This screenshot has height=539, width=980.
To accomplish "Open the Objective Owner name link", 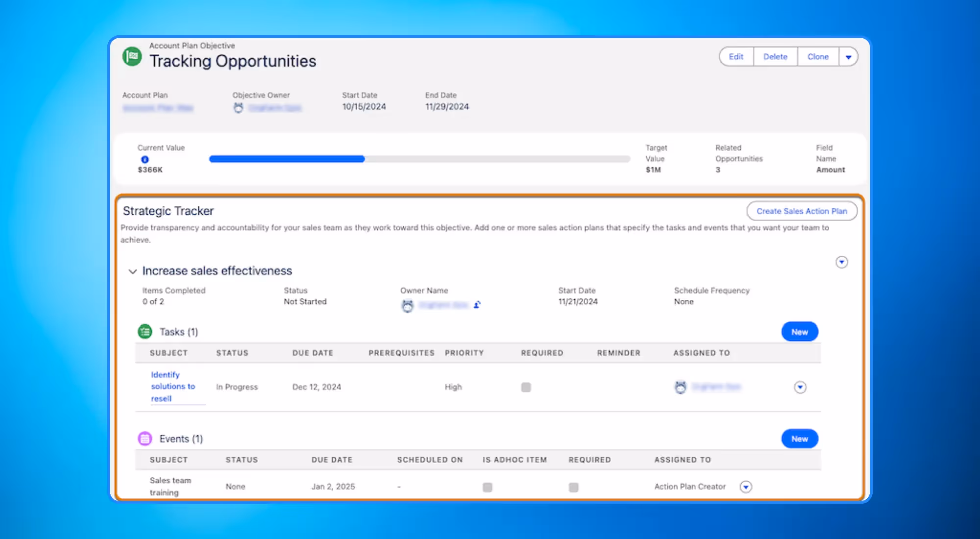I will 274,108.
